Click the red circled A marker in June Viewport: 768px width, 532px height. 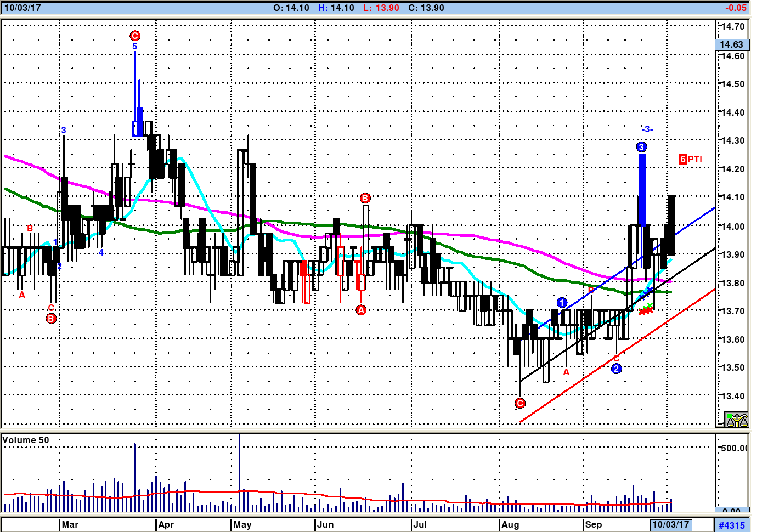[361, 310]
